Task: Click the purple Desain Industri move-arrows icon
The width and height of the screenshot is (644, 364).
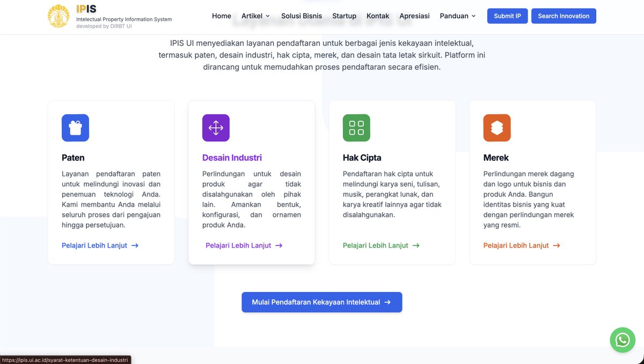Action: 216,128
